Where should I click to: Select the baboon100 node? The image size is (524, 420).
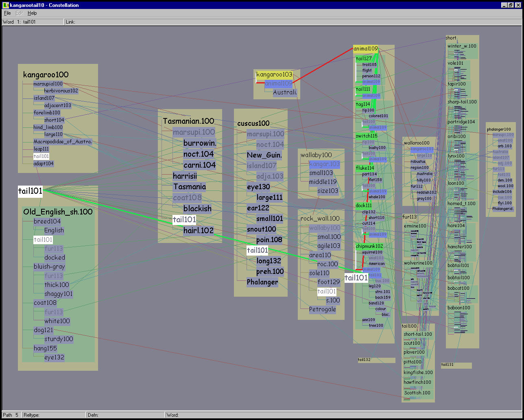pos(458,308)
